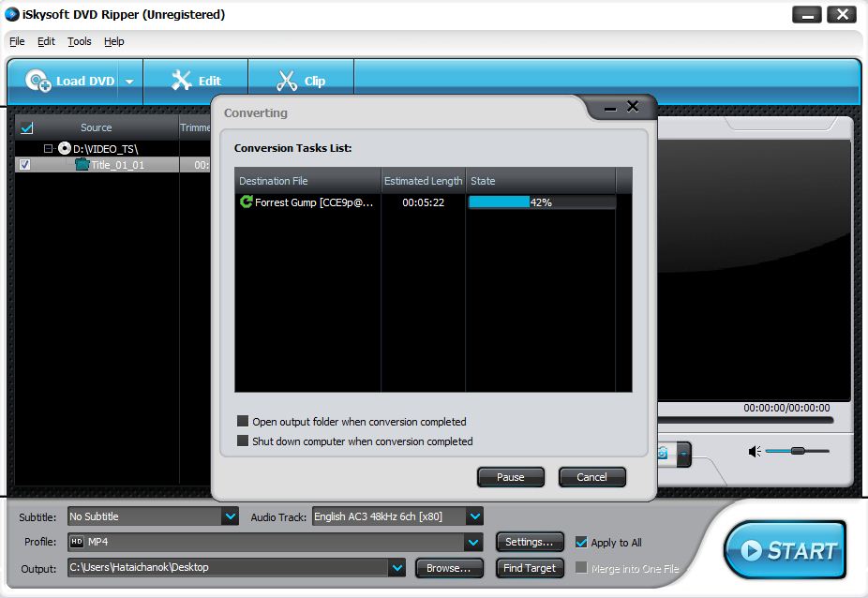
Task: Click the snapshot camera icon under the preview
Action: [663, 454]
